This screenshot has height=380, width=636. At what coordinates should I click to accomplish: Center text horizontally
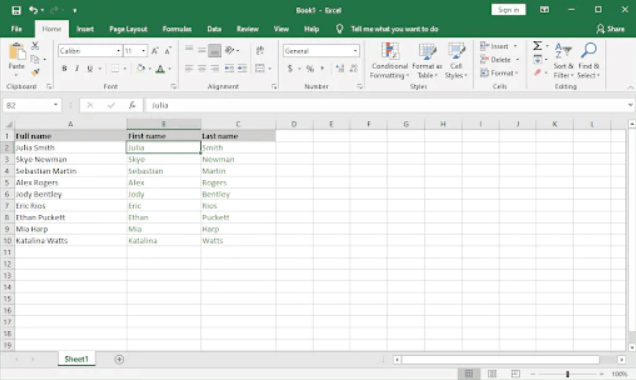(x=202, y=69)
